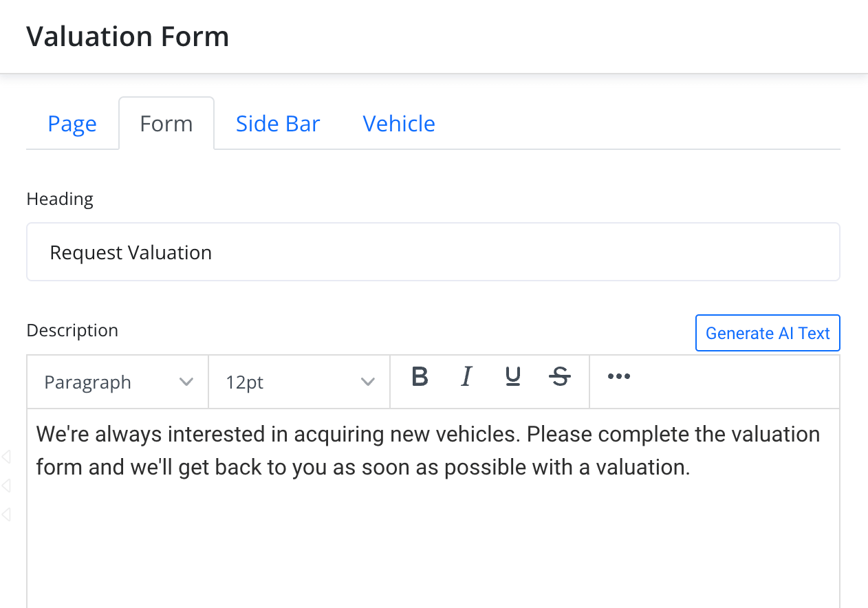Screen dimensions: 868x608
Task: Switch to the Page tab
Action: click(x=72, y=124)
